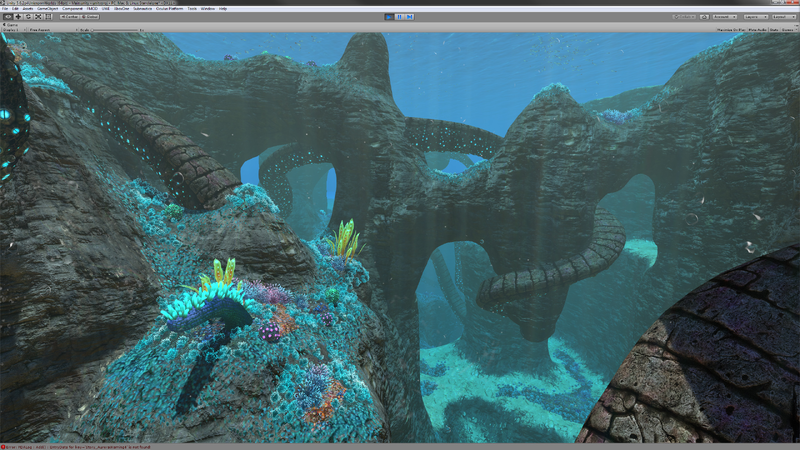Select the Scale tool
Image resolution: width=800 pixels, height=450 pixels.
click(x=38, y=17)
